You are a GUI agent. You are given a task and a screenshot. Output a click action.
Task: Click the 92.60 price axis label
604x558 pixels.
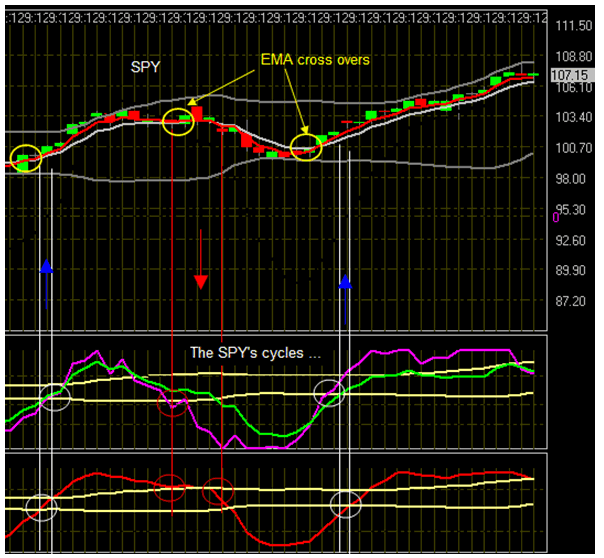[x=570, y=240]
